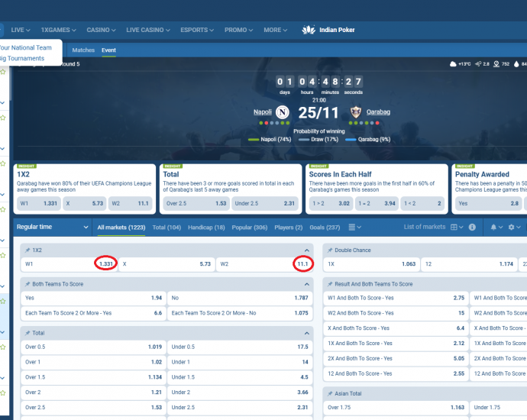Collapse the Both Teams To Score section
Viewport: 527px width, 420px height.
tap(306, 284)
